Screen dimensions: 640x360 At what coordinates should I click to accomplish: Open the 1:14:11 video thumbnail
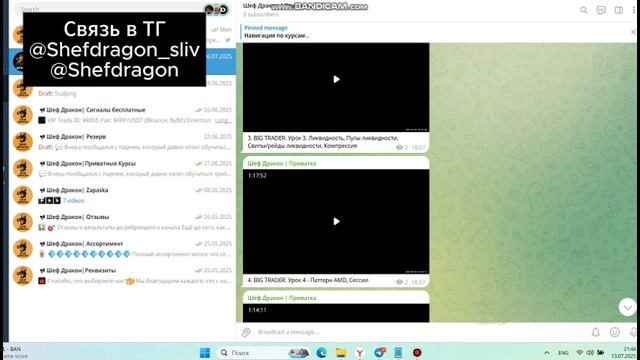(336, 313)
